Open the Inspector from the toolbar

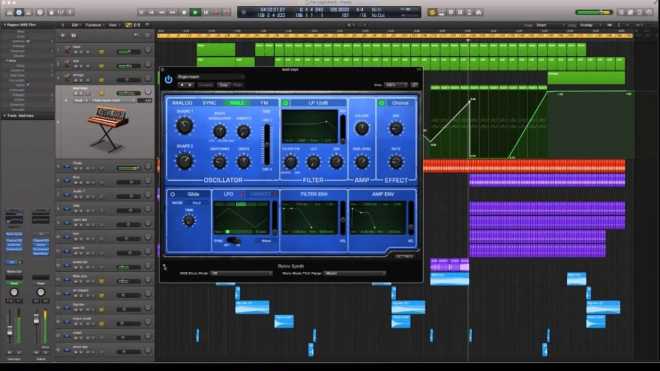point(19,13)
